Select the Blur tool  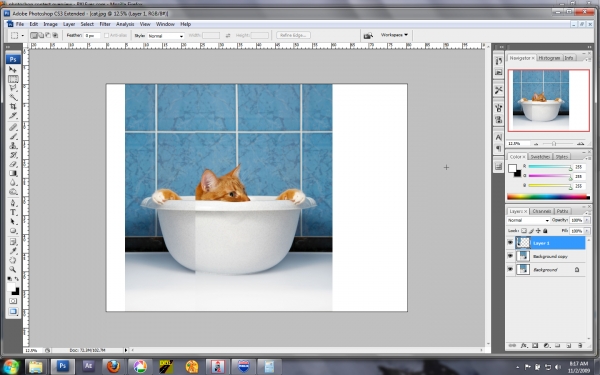tap(13, 183)
